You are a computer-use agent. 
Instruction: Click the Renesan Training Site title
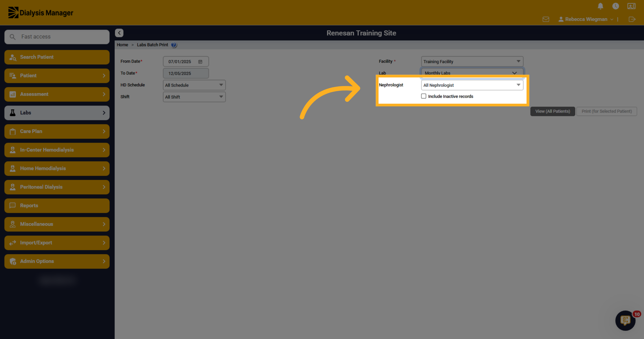point(361,33)
